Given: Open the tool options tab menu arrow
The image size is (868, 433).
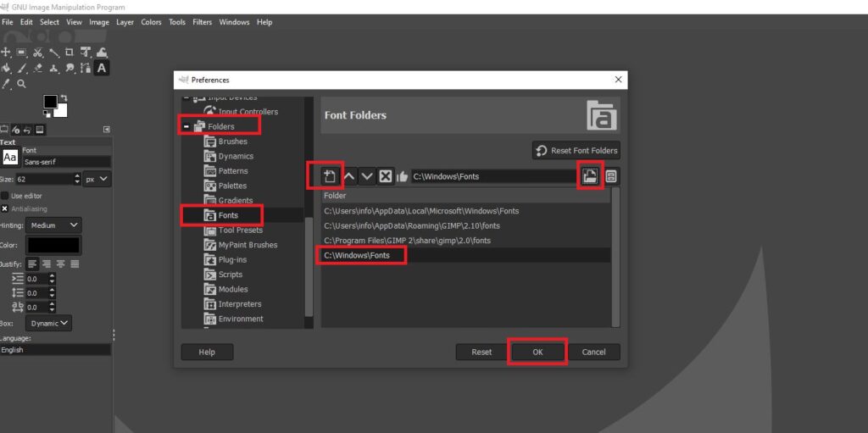Looking at the screenshot, I should (106, 130).
